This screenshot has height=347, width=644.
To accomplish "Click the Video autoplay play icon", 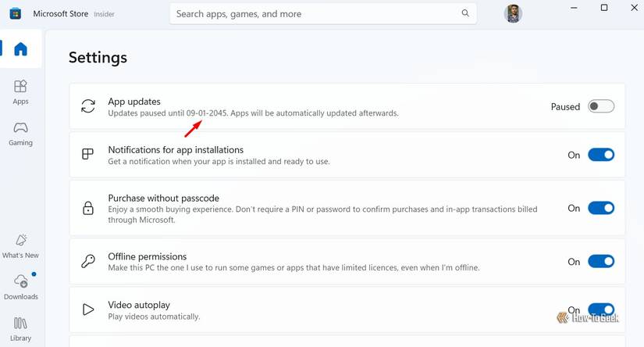I will point(88,309).
